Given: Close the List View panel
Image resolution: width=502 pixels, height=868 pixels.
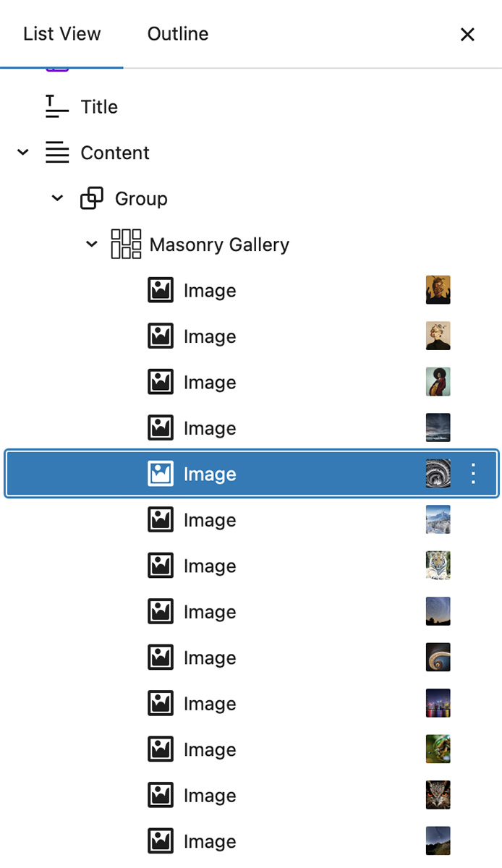Looking at the screenshot, I should coord(467,34).
